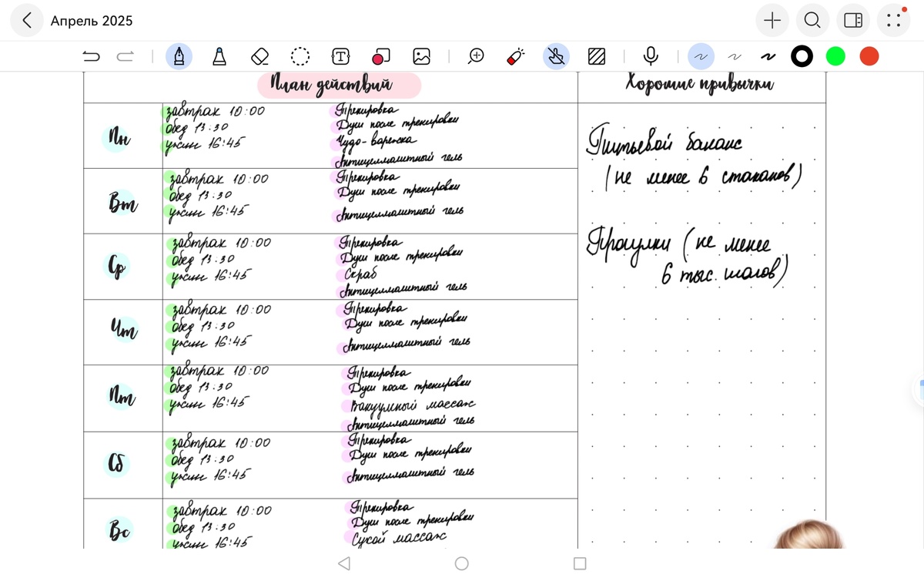Tap Скраб in Wednesday's list

coord(360,274)
